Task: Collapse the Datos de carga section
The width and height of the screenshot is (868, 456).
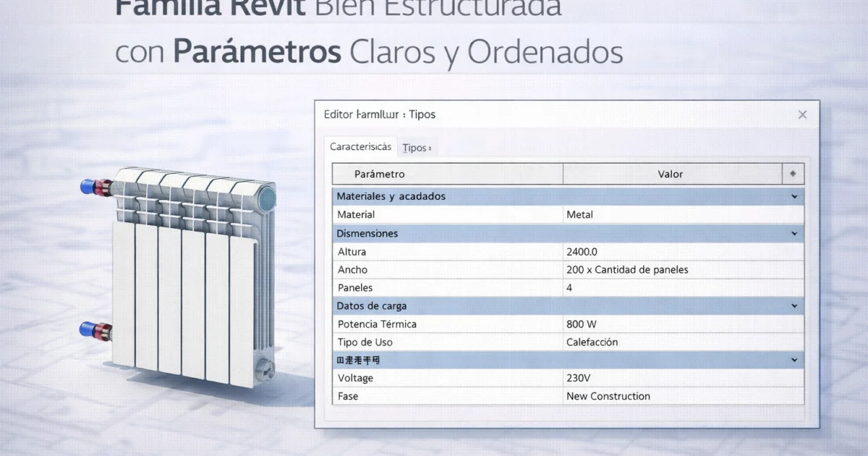Action: click(x=794, y=305)
